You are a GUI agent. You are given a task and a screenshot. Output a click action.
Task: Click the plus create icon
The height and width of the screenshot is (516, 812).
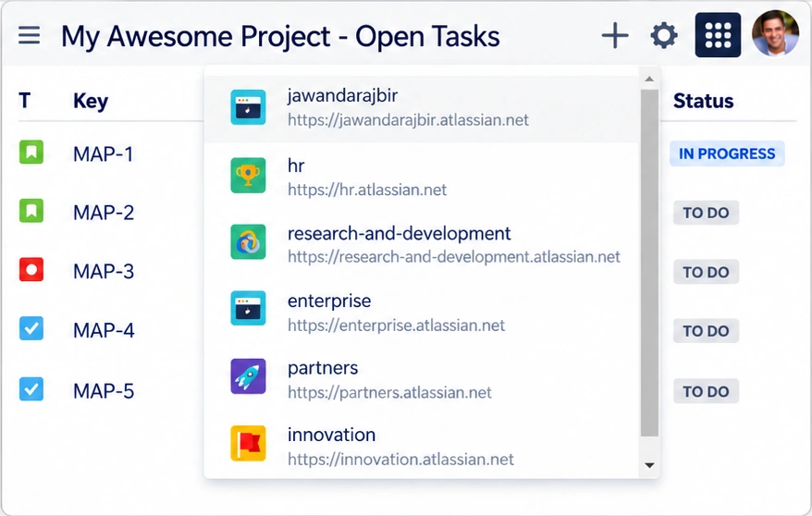(x=615, y=36)
